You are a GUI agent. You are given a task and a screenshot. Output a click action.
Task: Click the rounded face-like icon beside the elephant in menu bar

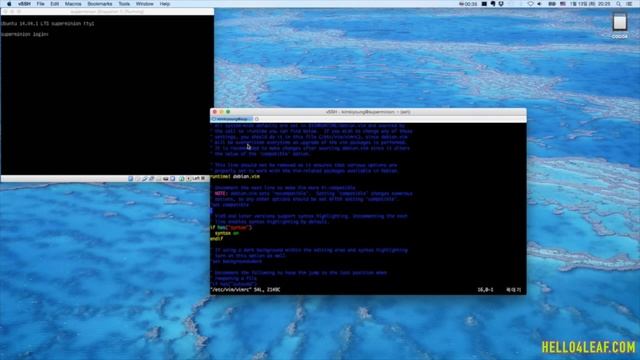tap(501, 4)
